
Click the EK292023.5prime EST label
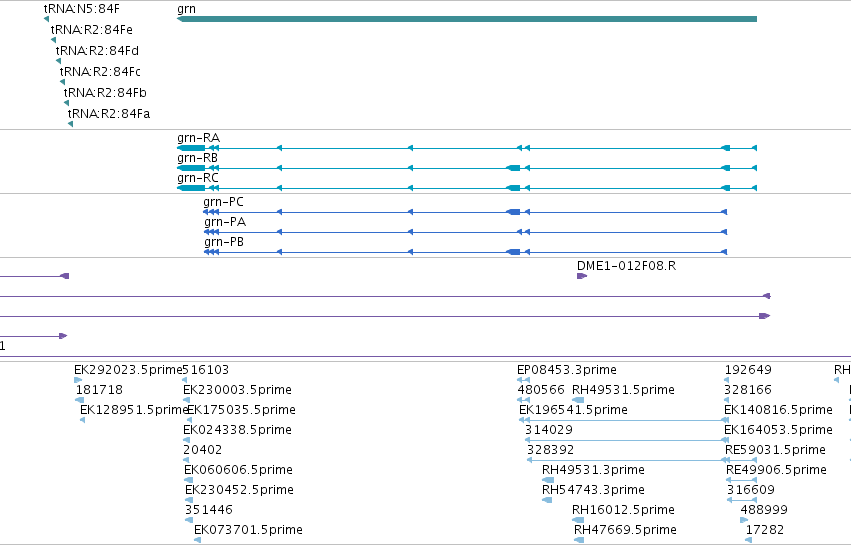tap(128, 370)
